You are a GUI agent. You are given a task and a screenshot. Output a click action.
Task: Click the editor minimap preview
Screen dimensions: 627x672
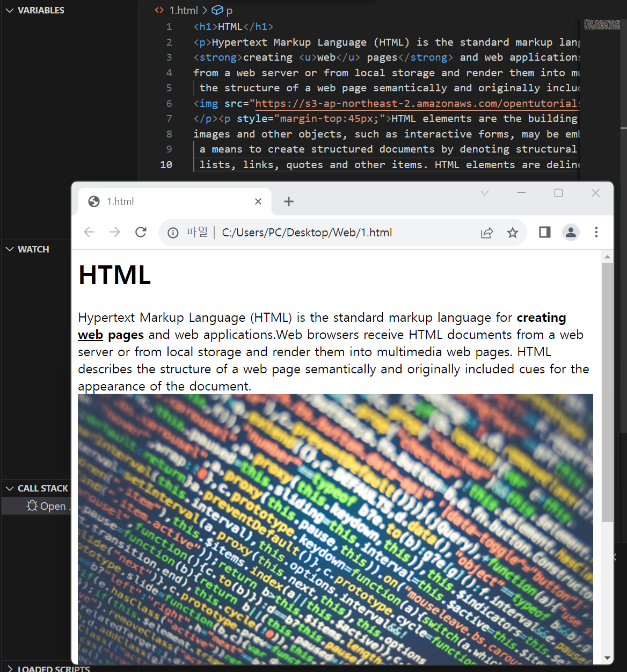pyautogui.click(x=602, y=24)
